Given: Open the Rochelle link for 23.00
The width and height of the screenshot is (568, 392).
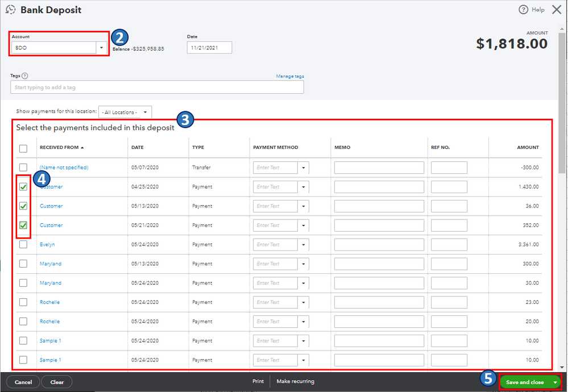Looking at the screenshot, I should tap(49, 302).
